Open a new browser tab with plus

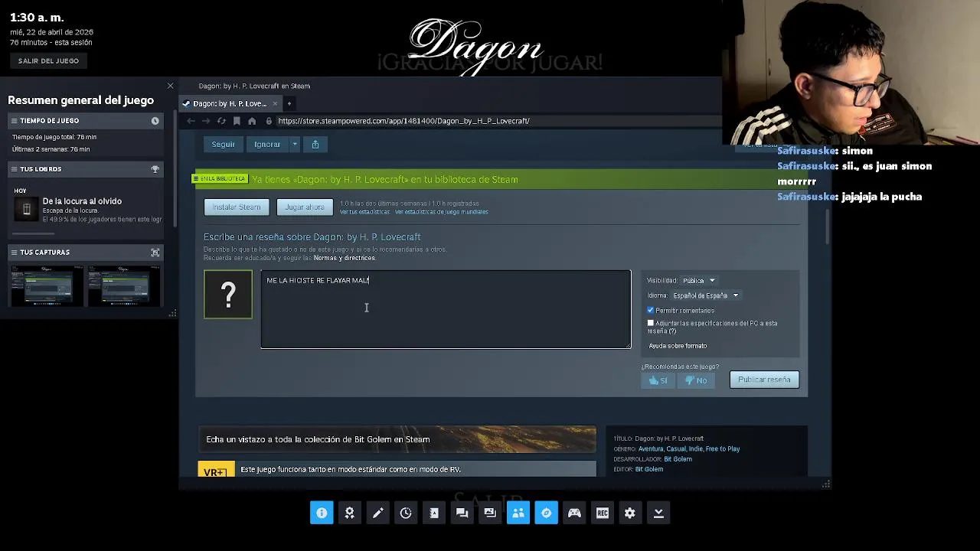pyautogui.click(x=289, y=103)
